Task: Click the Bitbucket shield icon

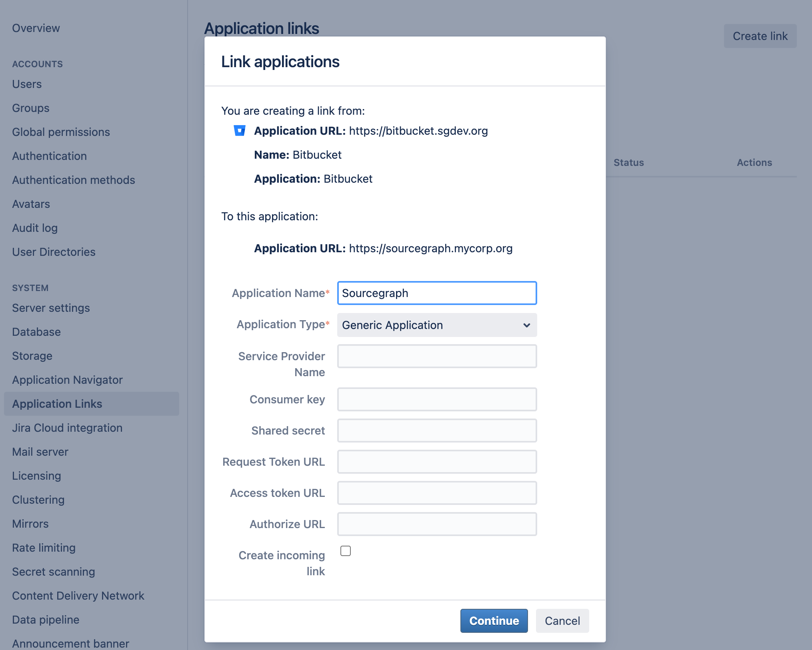Action: (240, 132)
